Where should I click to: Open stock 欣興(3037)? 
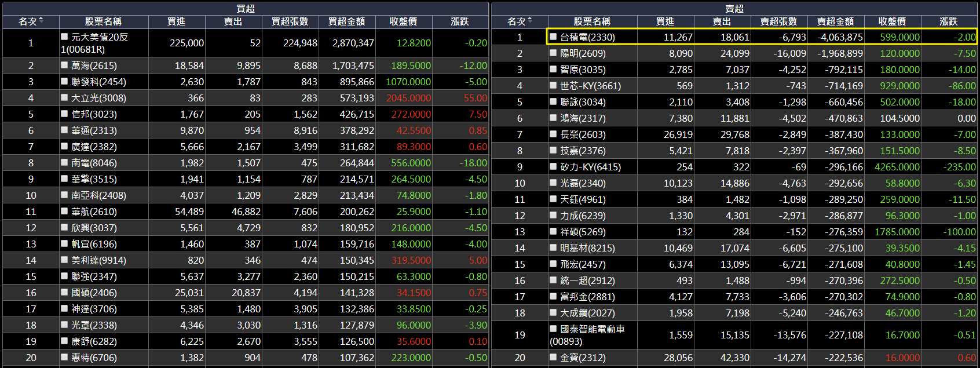click(94, 228)
